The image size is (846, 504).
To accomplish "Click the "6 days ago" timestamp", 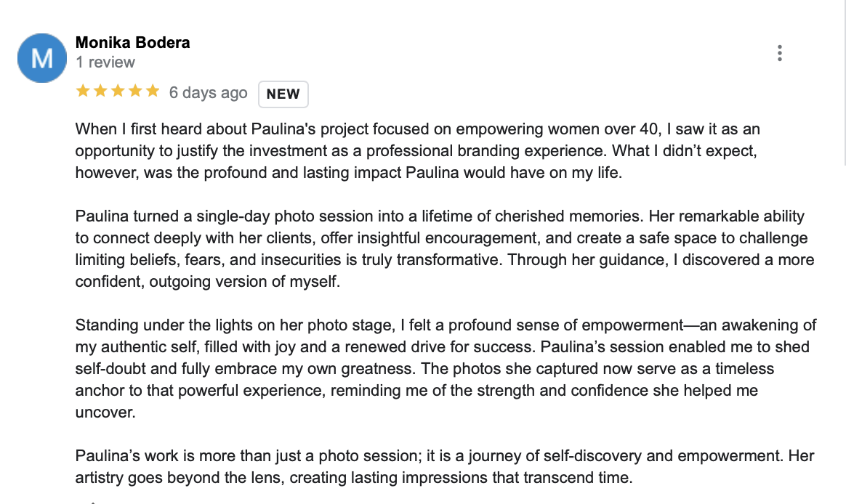I will (208, 93).
